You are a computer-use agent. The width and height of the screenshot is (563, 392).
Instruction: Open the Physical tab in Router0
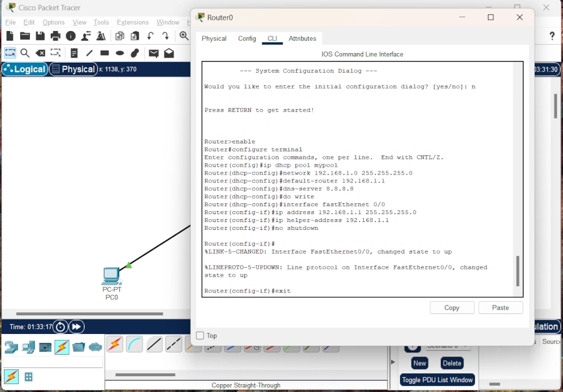click(x=214, y=38)
